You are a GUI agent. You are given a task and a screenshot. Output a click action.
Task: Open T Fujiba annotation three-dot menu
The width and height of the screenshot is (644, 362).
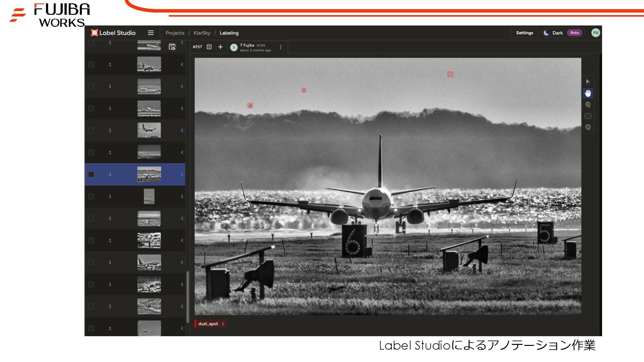[281, 47]
